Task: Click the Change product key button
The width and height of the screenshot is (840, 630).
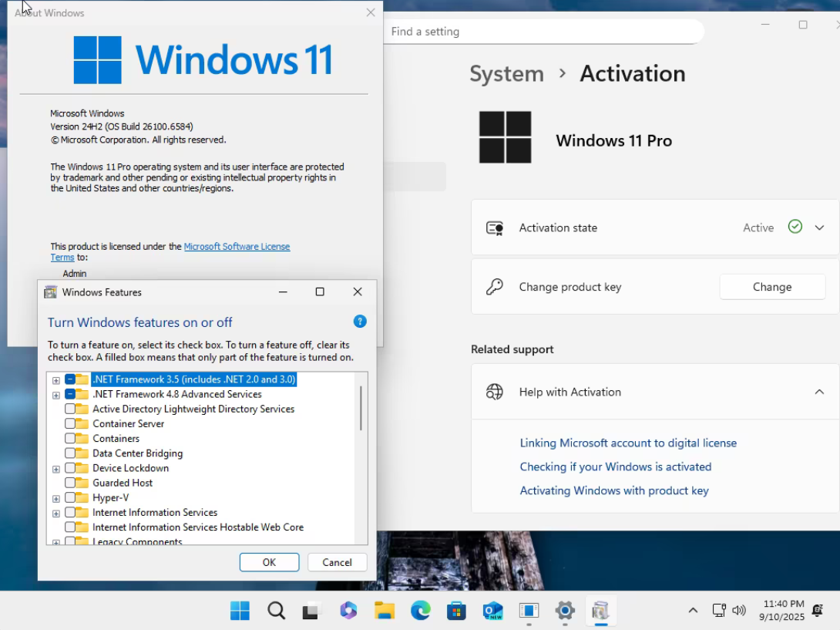Action: (772, 287)
